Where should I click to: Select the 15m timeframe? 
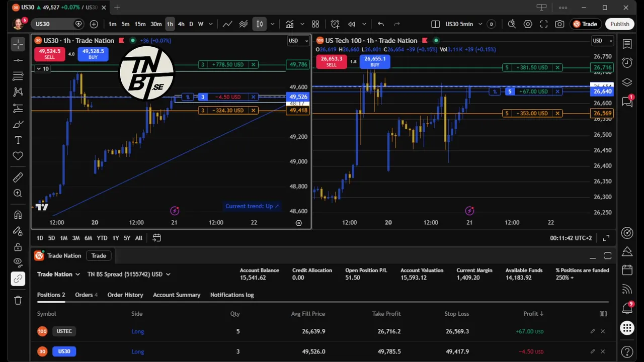coord(140,24)
